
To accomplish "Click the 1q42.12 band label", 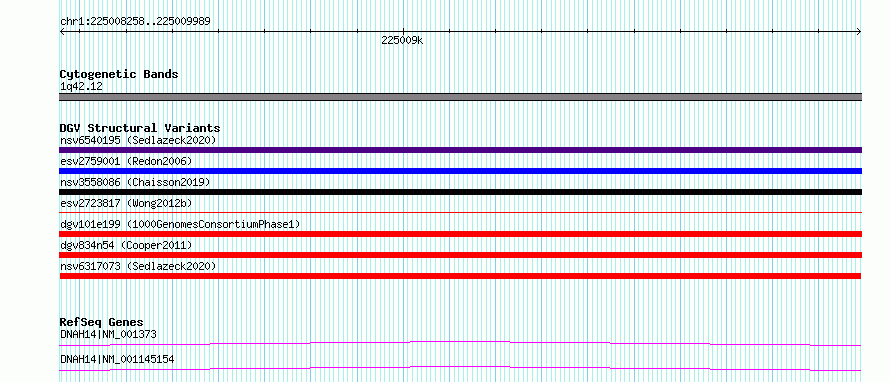I will (x=81, y=87).
